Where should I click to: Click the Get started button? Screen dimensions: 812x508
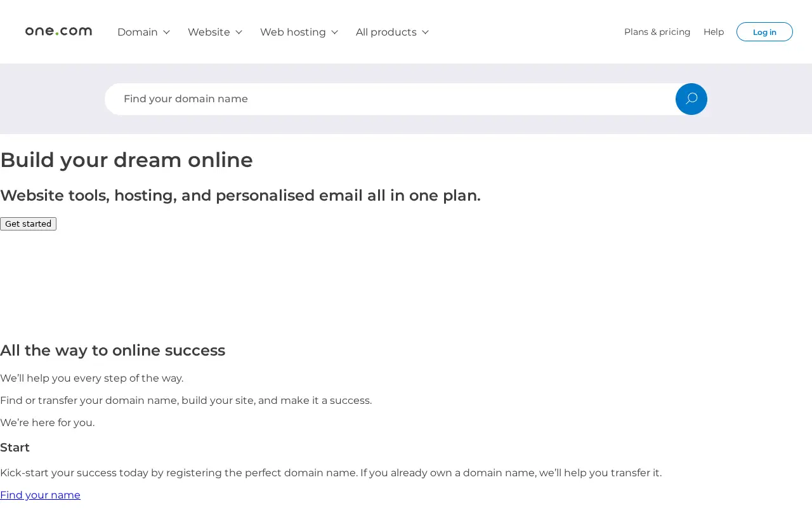tap(28, 224)
